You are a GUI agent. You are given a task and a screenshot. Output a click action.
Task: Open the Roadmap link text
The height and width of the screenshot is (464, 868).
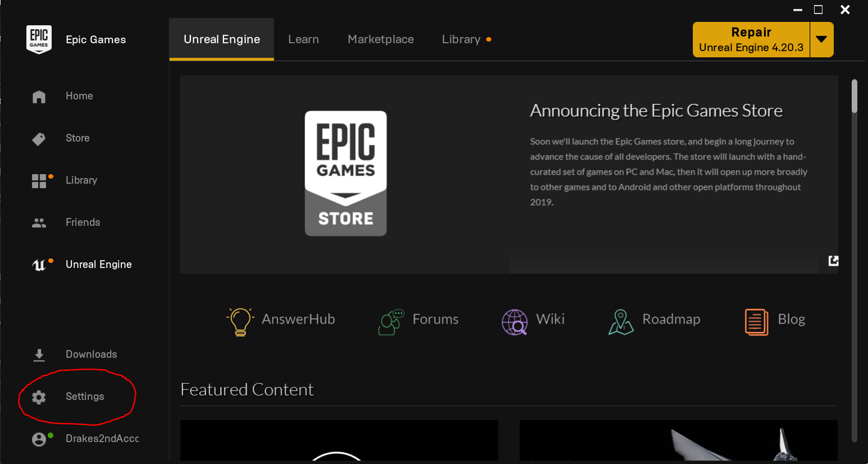671,319
